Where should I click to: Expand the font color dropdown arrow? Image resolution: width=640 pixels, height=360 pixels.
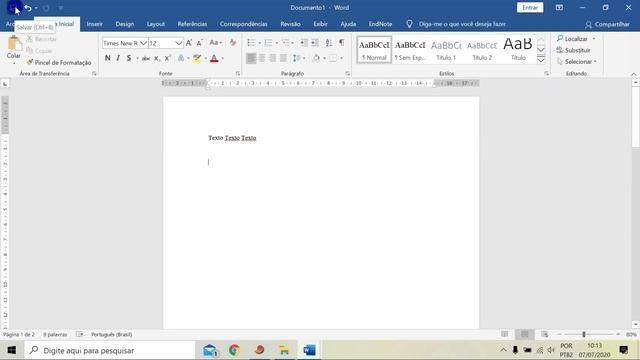(x=222, y=58)
